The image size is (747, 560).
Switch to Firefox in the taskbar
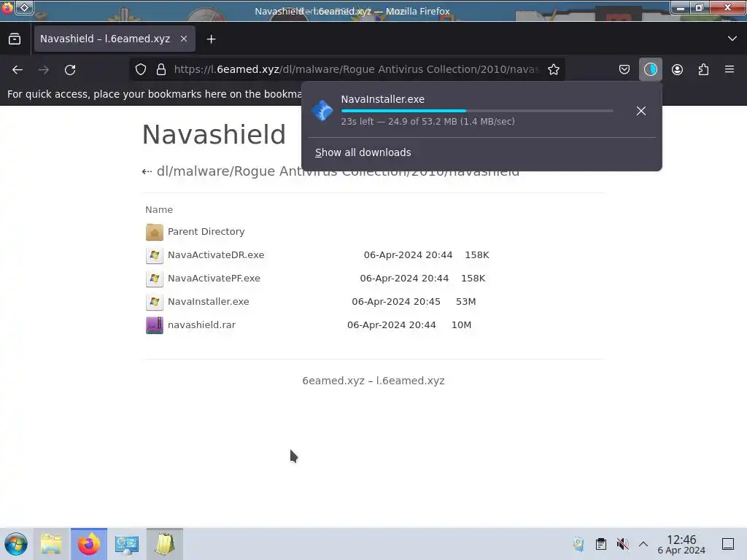pyautogui.click(x=89, y=544)
